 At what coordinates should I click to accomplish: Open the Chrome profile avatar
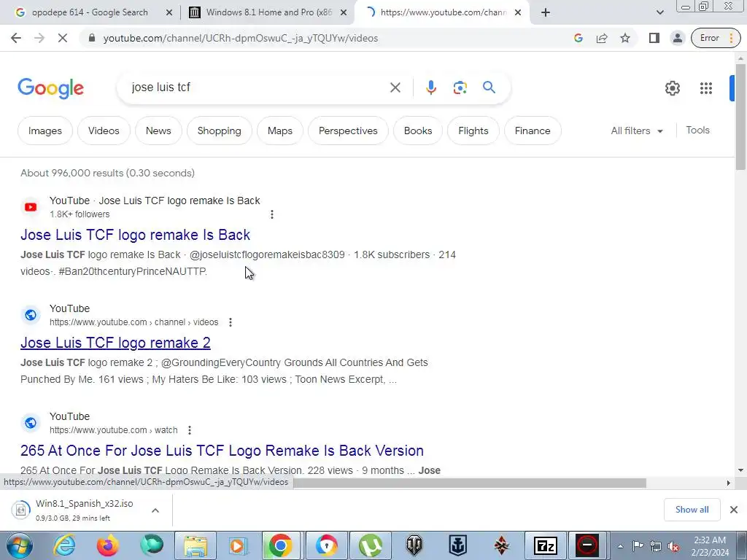(678, 38)
